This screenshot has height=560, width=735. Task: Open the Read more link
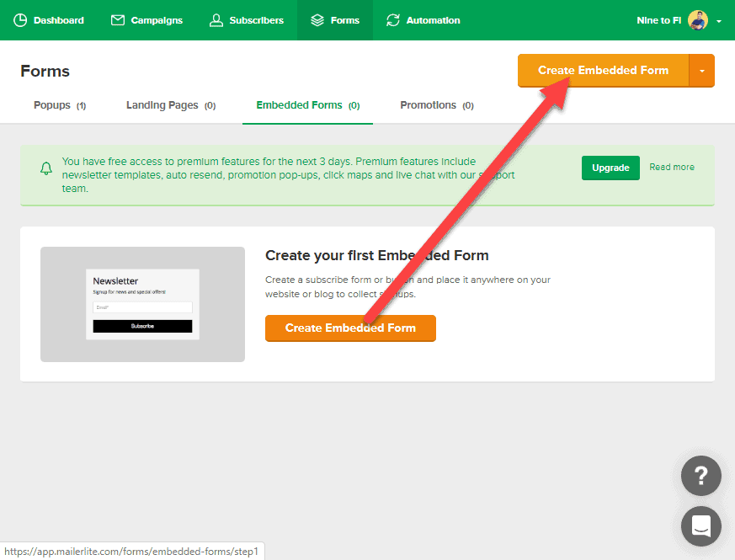(x=671, y=167)
